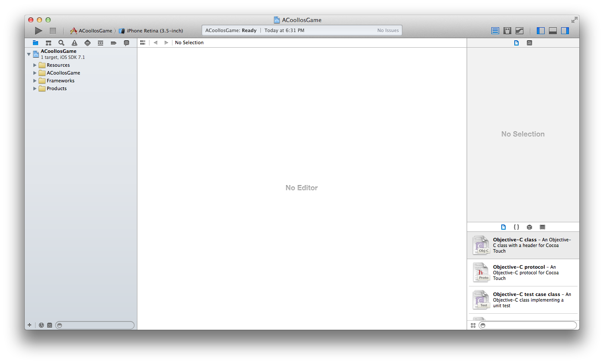Viewport: 604px width, 364px height.
Task: Click the No Issues status text
Action: click(x=388, y=31)
